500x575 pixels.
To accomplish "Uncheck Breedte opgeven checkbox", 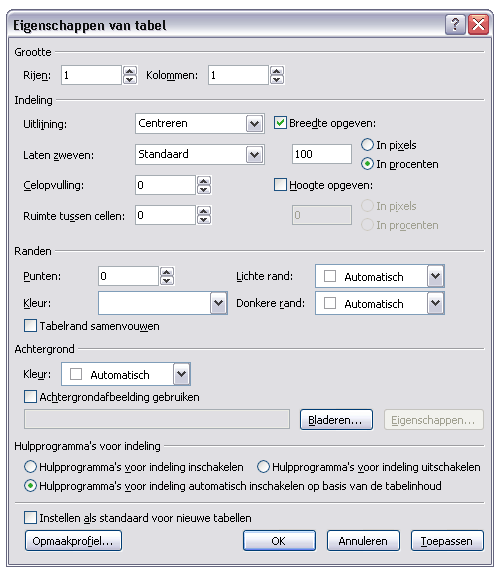I will point(280,122).
